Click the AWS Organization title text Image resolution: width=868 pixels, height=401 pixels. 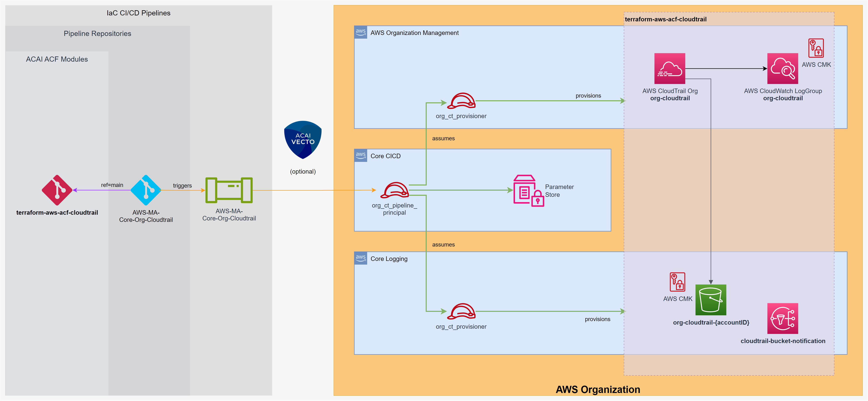coord(598,389)
